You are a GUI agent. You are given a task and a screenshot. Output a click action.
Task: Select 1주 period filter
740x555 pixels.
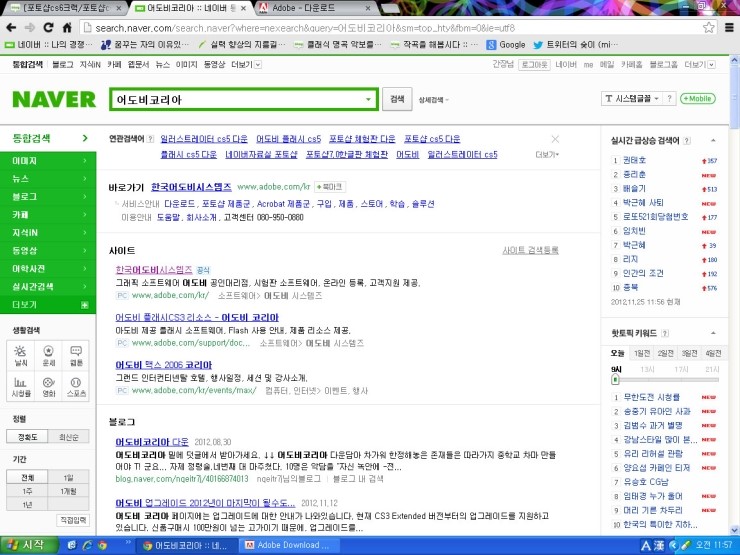coord(27,491)
